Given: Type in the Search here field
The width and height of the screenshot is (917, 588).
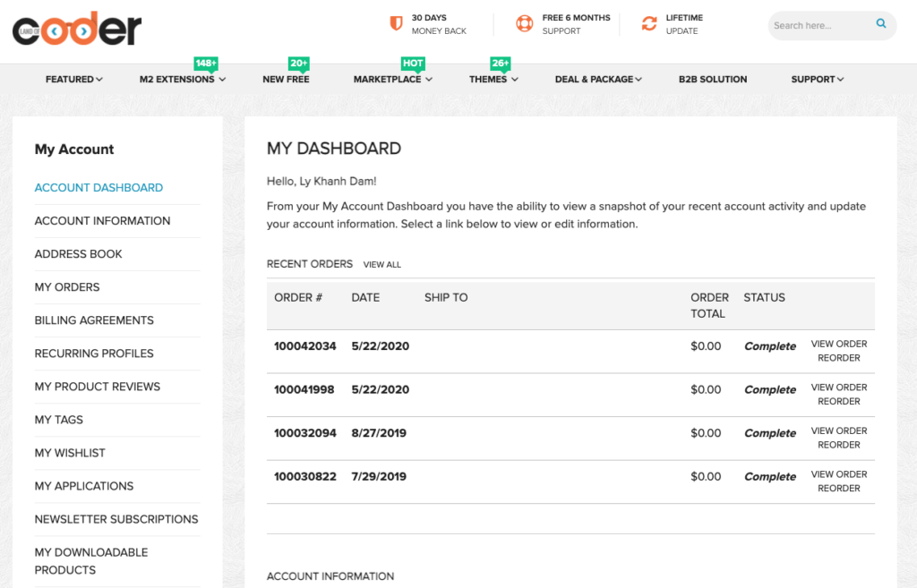Looking at the screenshot, I should [819, 26].
